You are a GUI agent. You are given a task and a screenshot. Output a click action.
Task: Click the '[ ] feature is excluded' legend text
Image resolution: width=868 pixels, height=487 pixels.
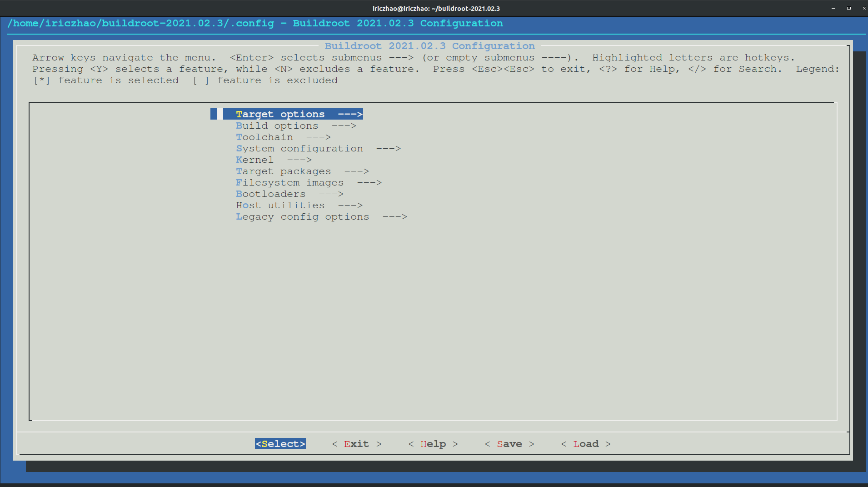click(x=265, y=80)
